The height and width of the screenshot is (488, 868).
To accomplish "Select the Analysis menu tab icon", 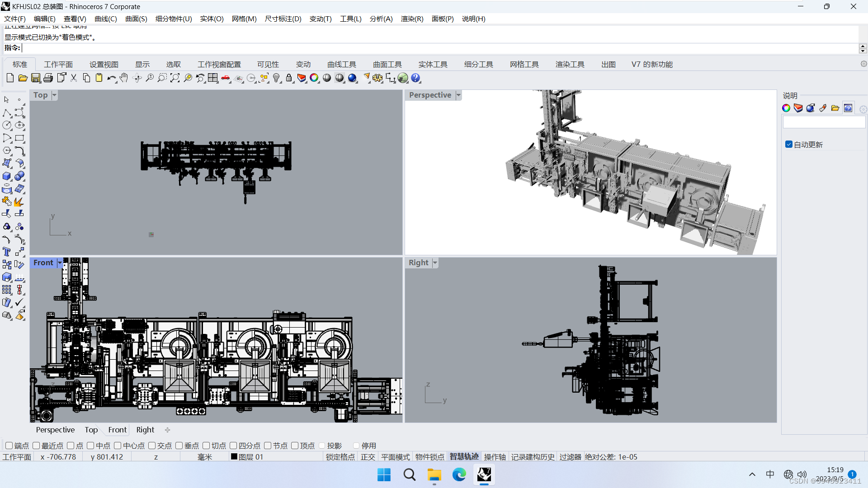I will pyautogui.click(x=380, y=19).
